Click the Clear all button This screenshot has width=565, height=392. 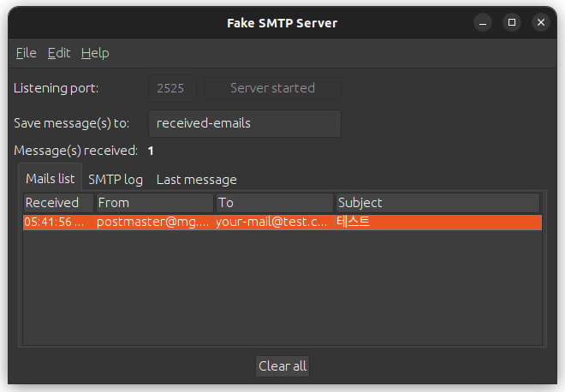coord(282,366)
